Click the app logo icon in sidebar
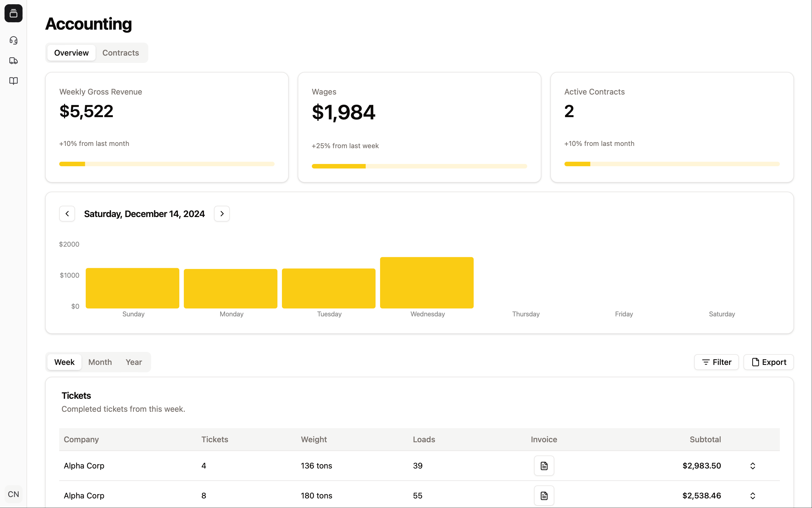 [x=14, y=14]
